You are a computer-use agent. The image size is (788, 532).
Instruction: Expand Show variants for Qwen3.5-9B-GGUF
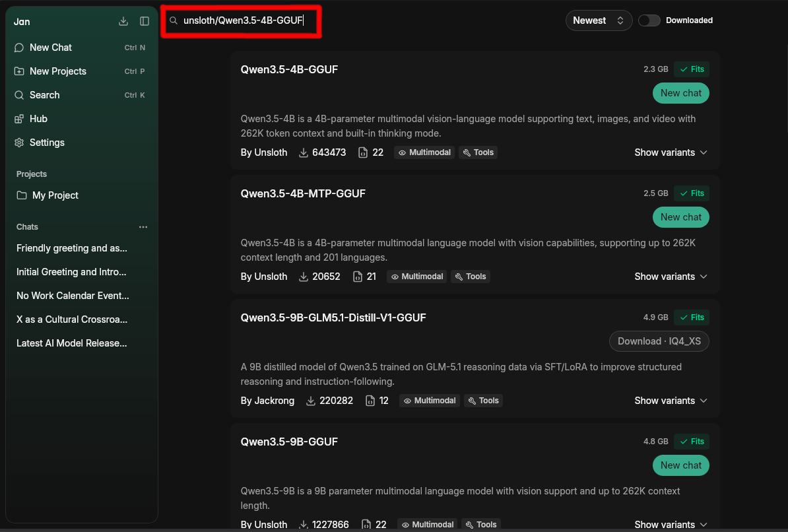(x=671, y=525)
